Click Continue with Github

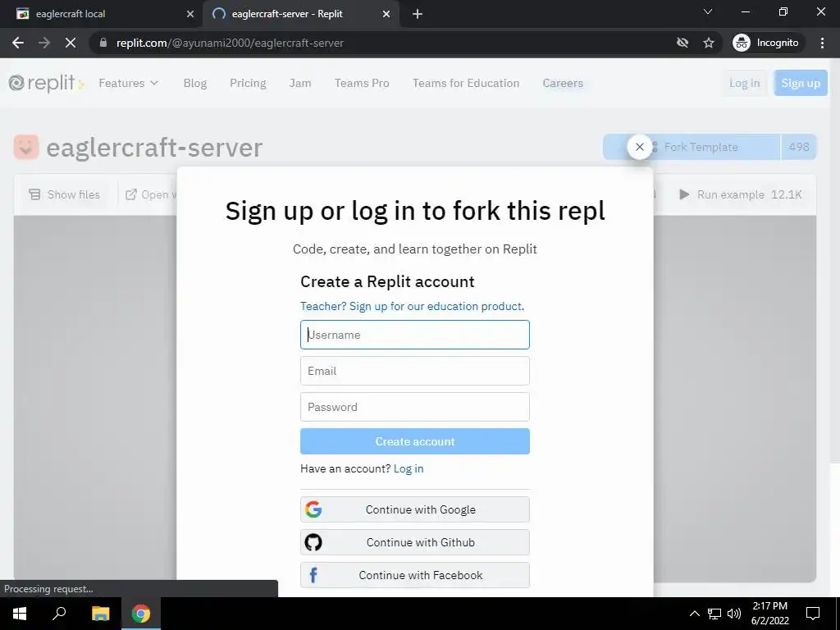tap(414, 542)
